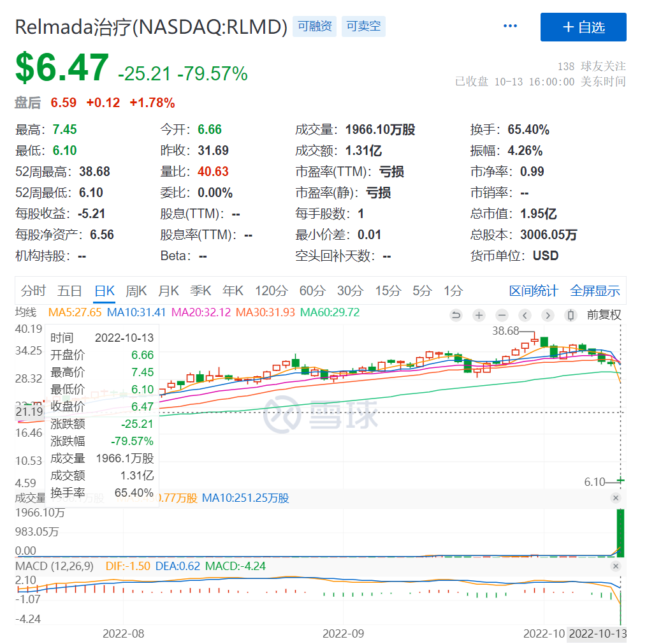Image resolution: width=647 pixels, height=644 pixels.
Task: Open 区间统计 range statistics
Action: pos(534,291)
